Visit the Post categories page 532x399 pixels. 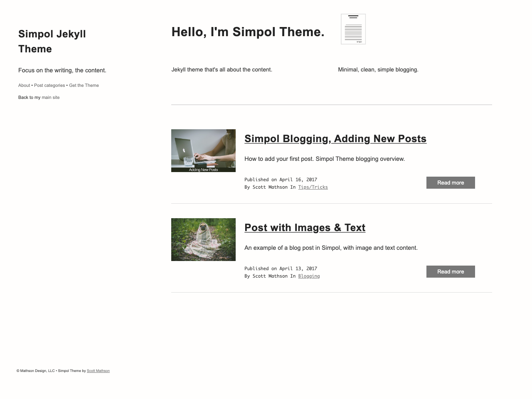tap(49, 85)
